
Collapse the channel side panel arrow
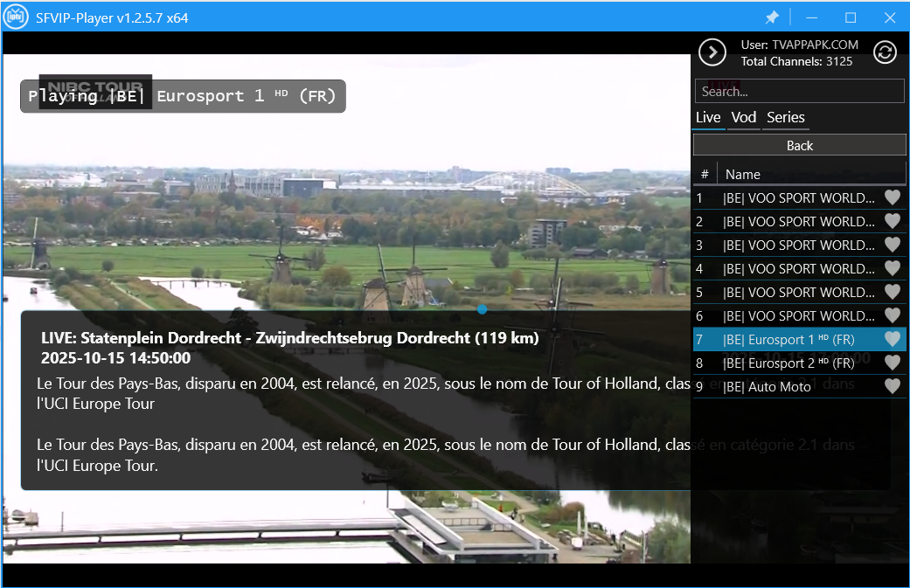712,52
